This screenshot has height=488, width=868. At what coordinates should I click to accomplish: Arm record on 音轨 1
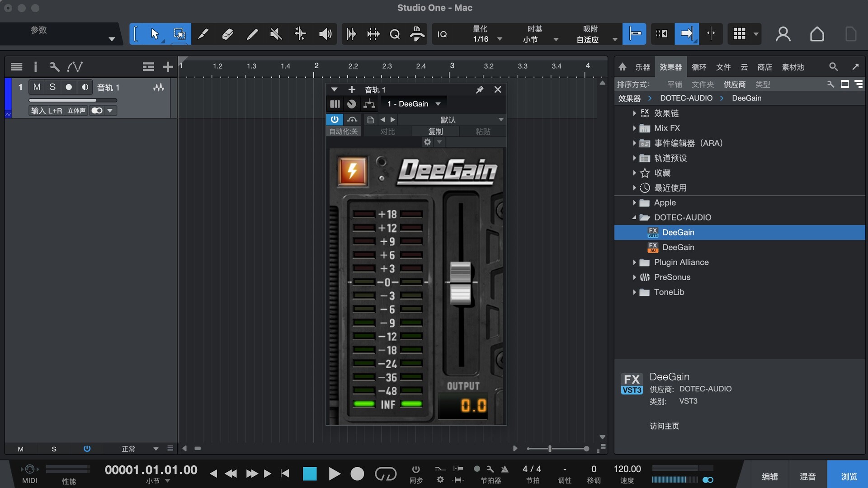(69, 87)
